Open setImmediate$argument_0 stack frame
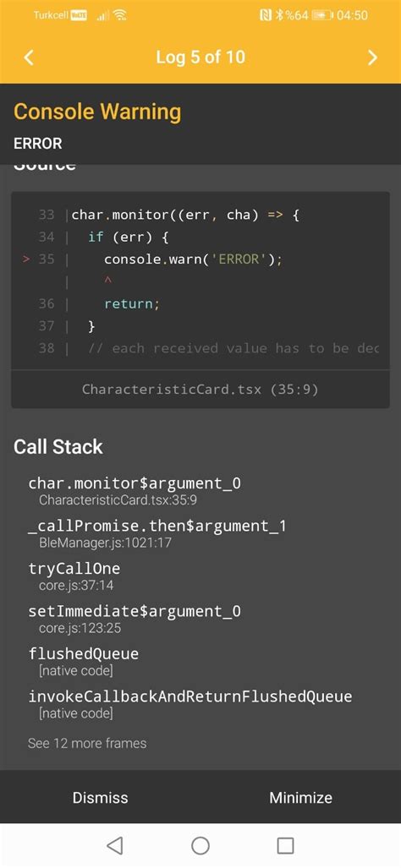The image size is (401, 868). pyautogui.click(x=135, y=619)
